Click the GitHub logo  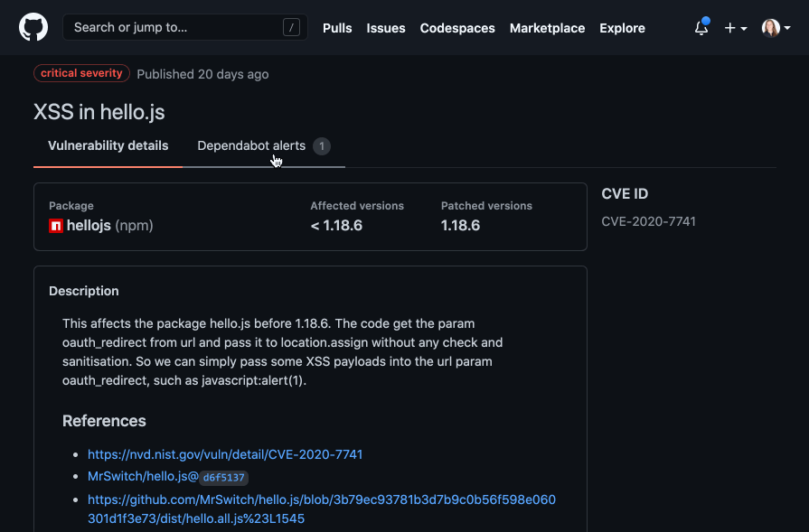pyautogui.click(x=33, y=26)
